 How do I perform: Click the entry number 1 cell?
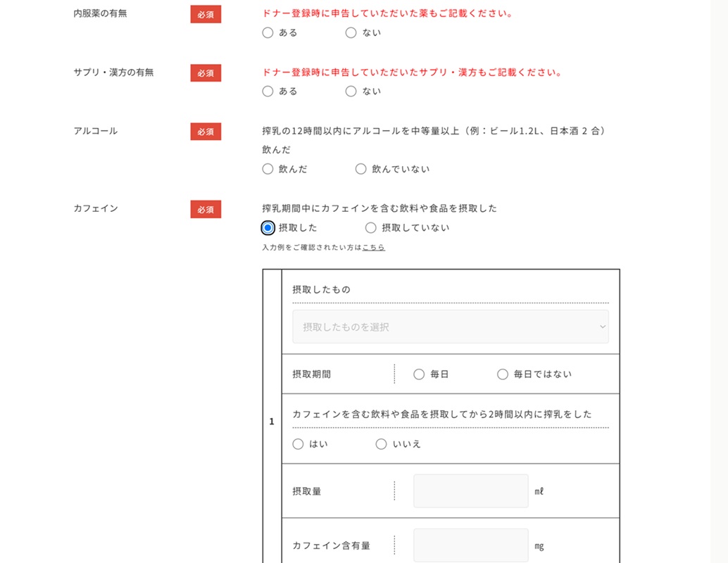[272, 422]
